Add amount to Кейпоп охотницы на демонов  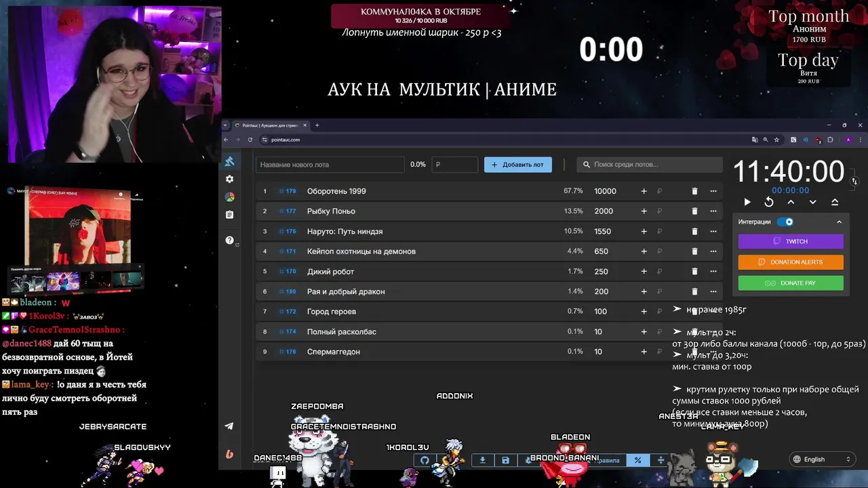pyautogui.click(x=644, y=251)
